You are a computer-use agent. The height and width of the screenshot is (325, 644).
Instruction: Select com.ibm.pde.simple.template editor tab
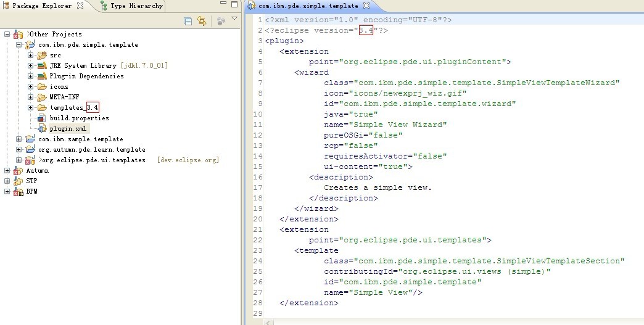(x=308, y=6)
